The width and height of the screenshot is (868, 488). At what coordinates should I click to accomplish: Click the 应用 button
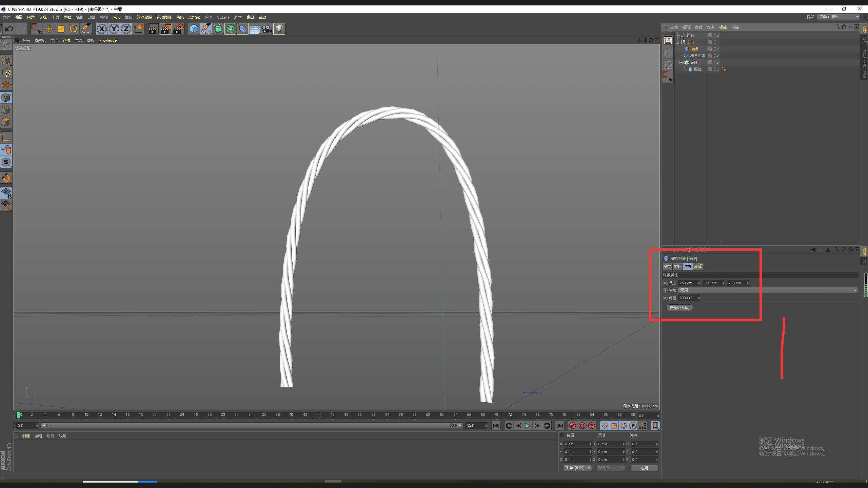coord(644,468)
